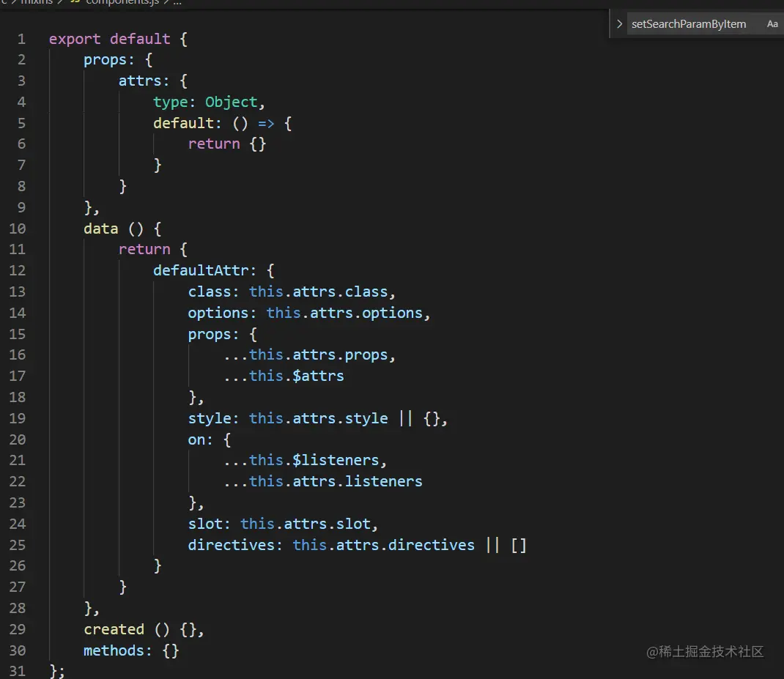
Task: Click the closing '};' on line 31
Action: (x=57, y=671)
